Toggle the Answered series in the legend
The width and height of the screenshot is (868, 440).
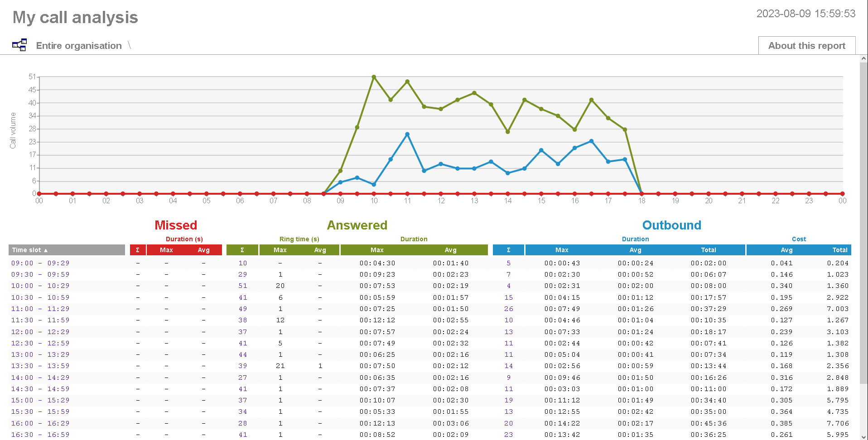click(357, 225)
